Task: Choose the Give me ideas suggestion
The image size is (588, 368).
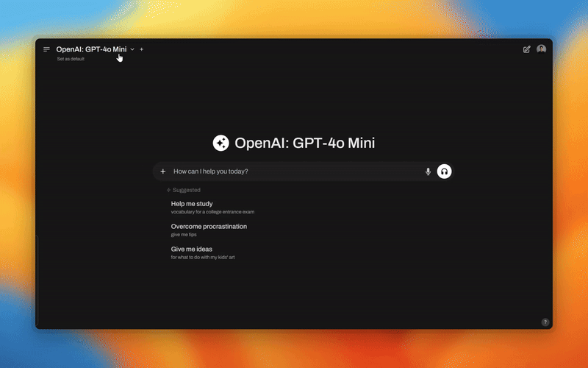Action: [x=203, y=252]
